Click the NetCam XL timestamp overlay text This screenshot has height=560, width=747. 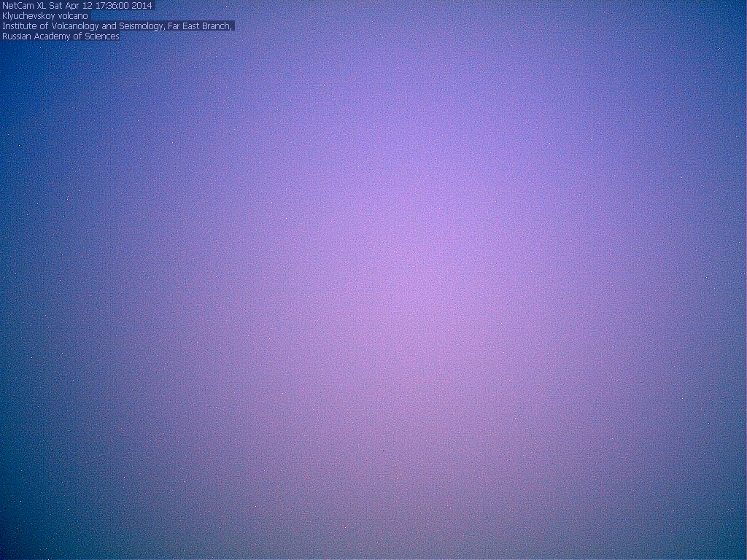(x=77, y=6)
